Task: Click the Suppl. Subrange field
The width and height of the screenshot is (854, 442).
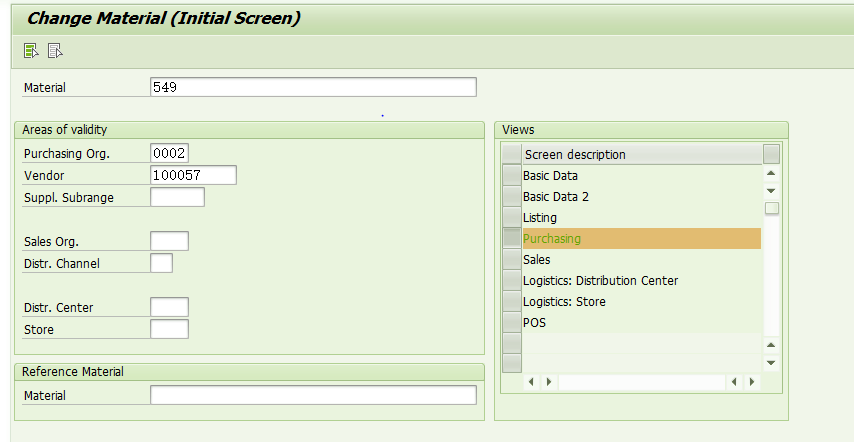Action: click(178, 197)
